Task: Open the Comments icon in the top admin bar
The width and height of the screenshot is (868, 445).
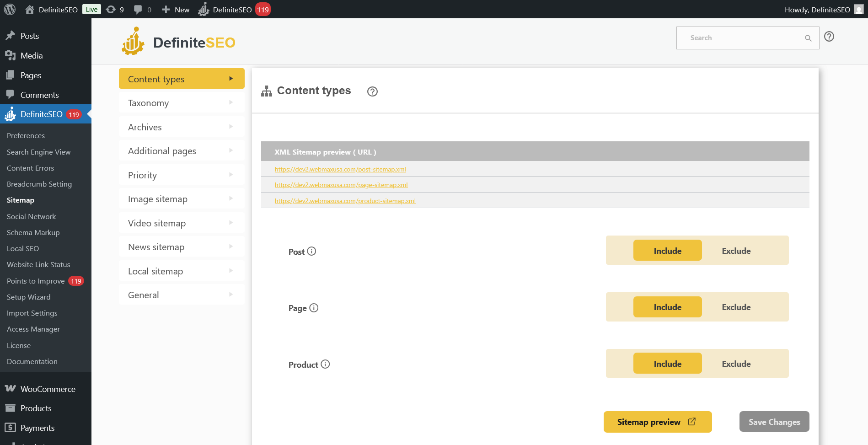Action: 137,9
